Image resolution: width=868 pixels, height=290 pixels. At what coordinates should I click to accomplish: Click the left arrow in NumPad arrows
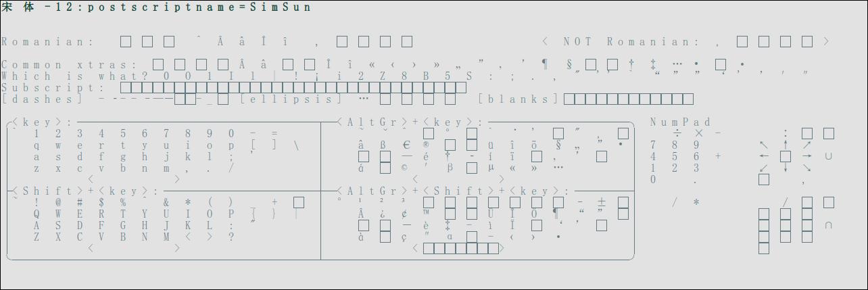coord(764,156)
